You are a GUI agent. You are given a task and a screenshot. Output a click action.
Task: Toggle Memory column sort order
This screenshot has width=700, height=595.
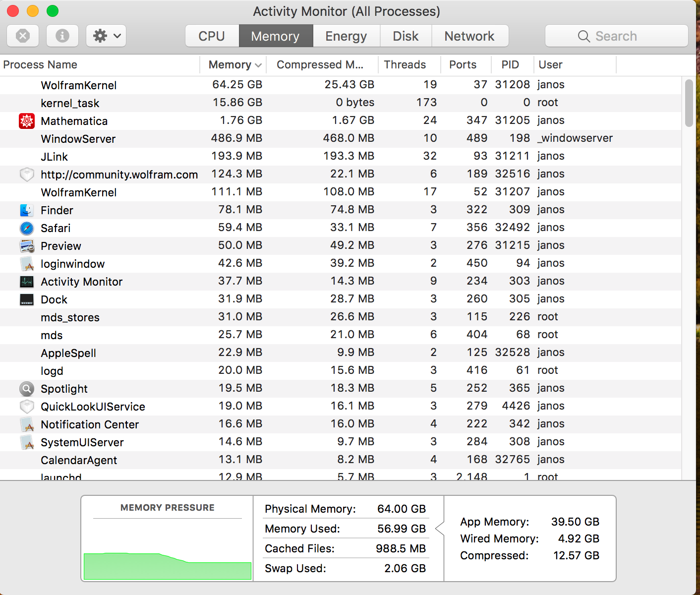[x=233, y=64]
